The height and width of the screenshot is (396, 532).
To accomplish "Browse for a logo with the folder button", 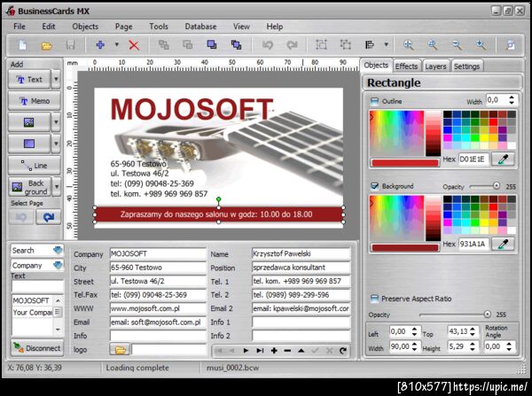I will [120, 350].
